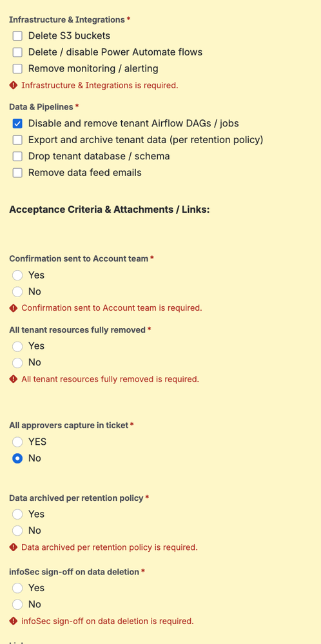The image size is (321, 644).
Task: Select No for infoSec sign-off on data deletion
Action: click(17, 605)
